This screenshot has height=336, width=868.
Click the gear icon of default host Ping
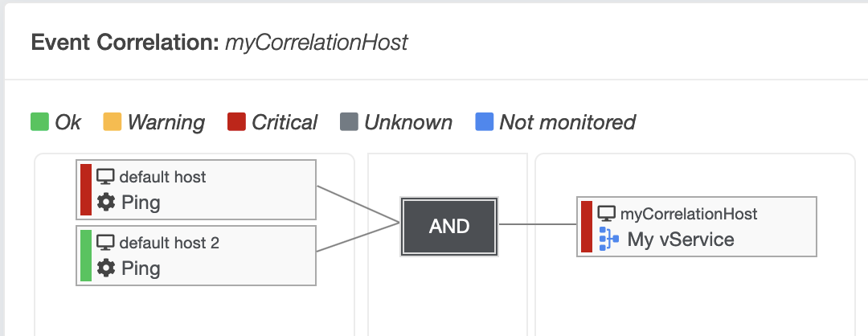[x=106, y=202]
